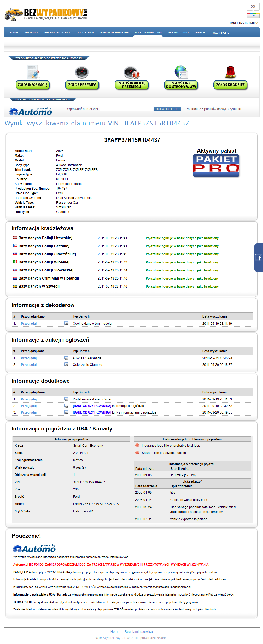This screenshot has height=644, width=263.
Task: Click the browse icon for Link z informacjami row
Action: coord(66,412)
